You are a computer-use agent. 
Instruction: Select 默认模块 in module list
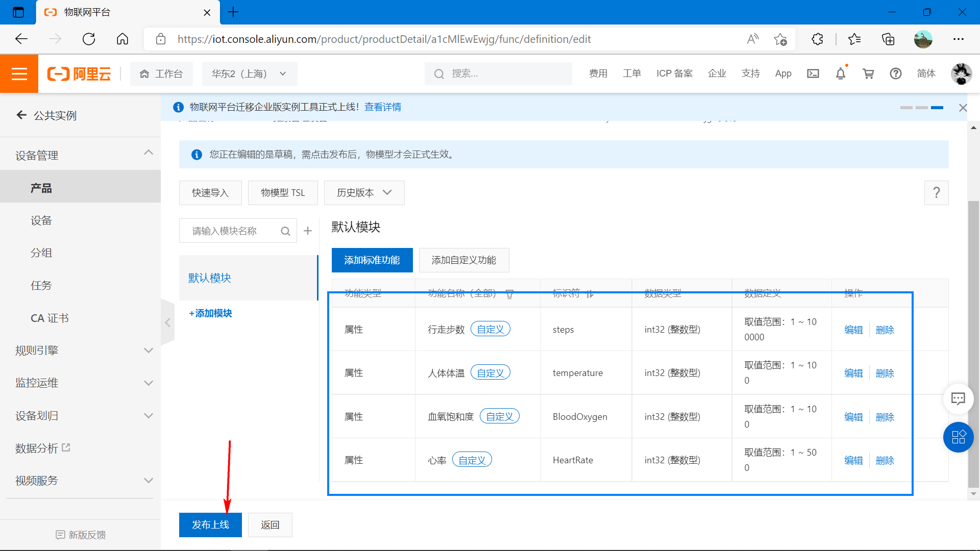pyautogui.click(x=249, y=278)
